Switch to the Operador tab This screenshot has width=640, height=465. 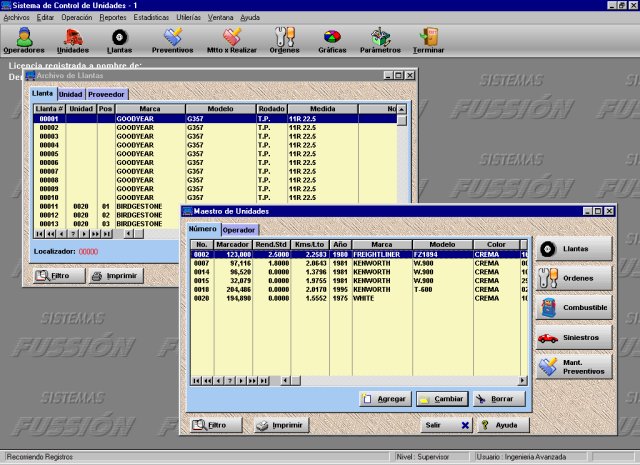(238, 230)
